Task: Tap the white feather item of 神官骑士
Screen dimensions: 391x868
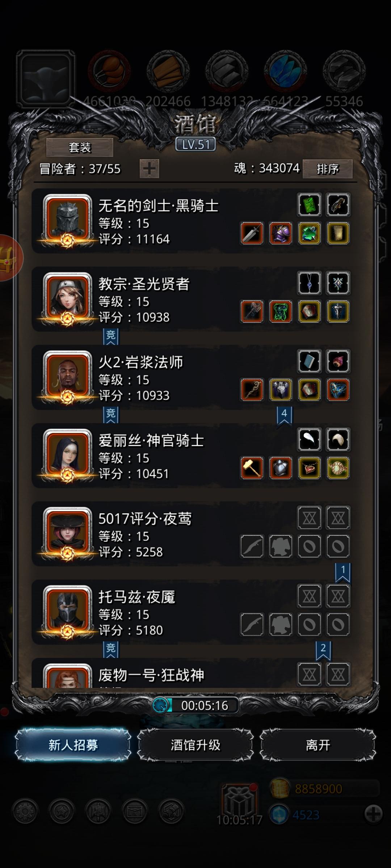Action: (309, 439)
